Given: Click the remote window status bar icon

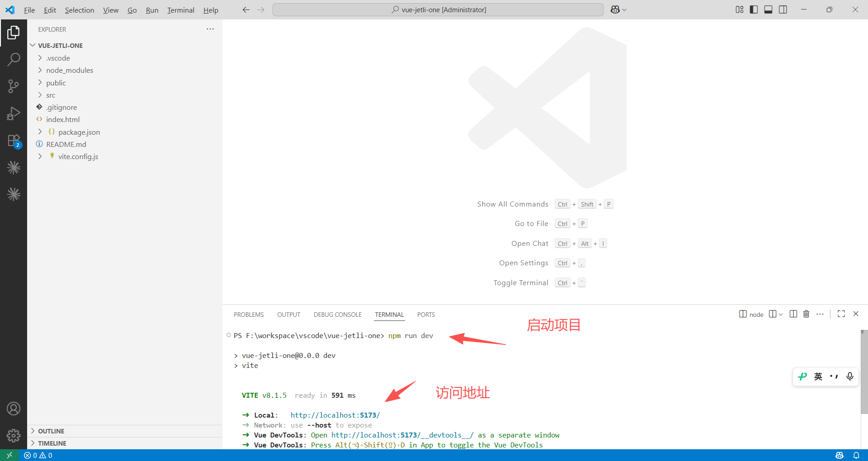Looking at the screenshot, I should tap(9, 455).
